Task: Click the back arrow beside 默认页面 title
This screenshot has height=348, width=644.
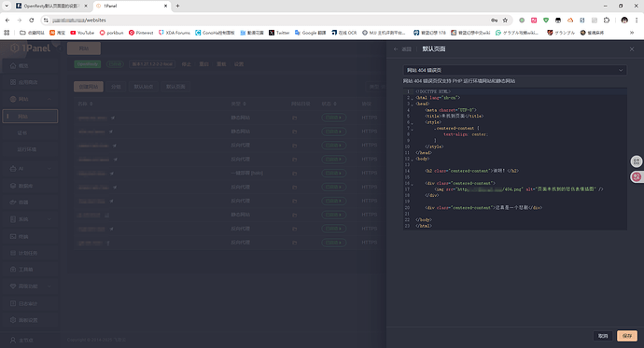Action: (x=396, y=49)
